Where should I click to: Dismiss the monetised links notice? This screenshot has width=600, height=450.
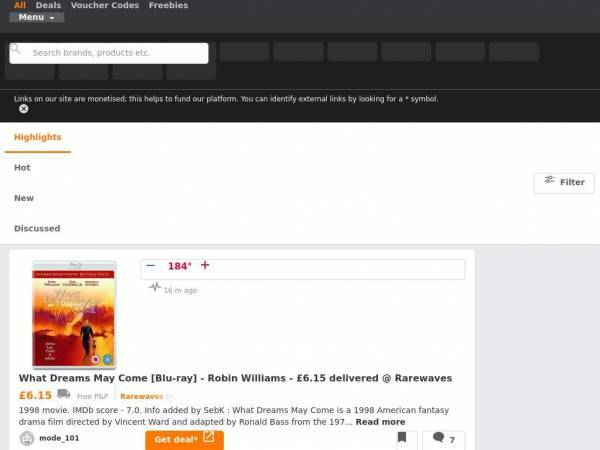coord(23,109)
